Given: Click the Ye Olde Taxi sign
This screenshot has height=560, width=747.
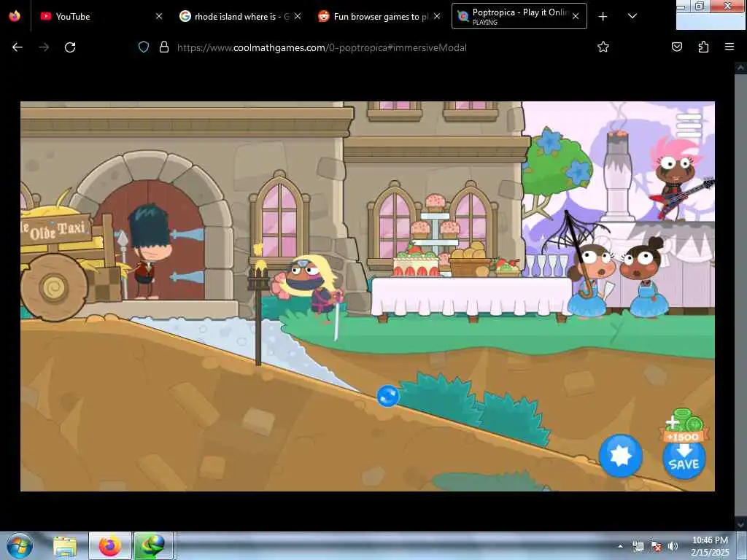Looking at the screenshot, I should coord(56,230).
